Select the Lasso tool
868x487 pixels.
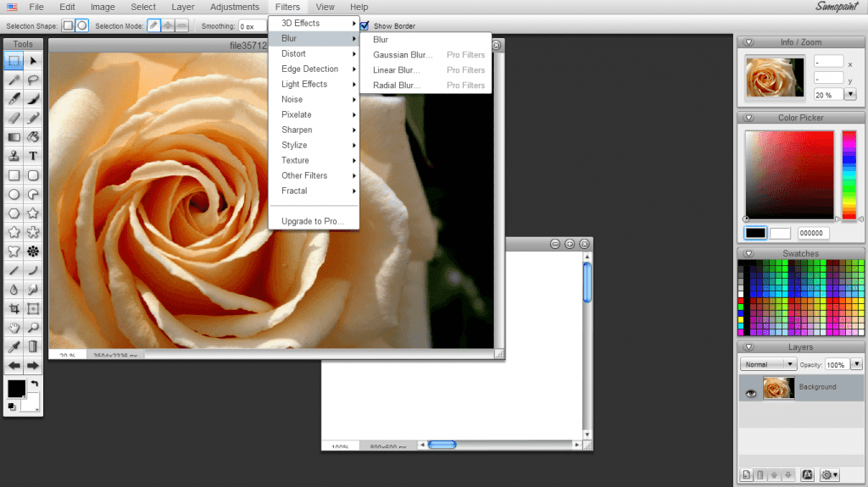[33, 80]
